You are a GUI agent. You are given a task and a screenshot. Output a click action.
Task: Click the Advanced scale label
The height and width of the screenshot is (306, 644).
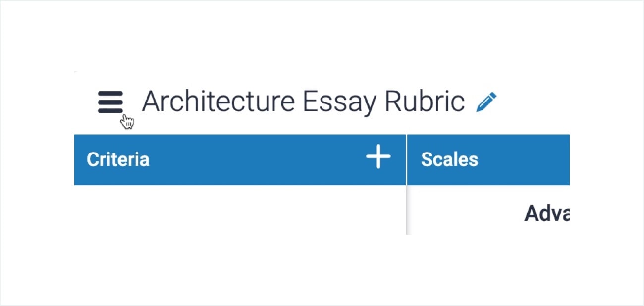pos(547,214)
